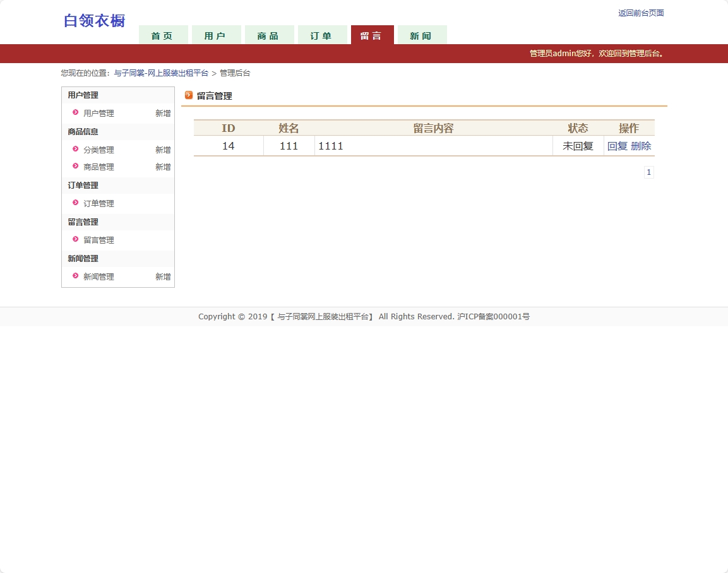Switch to the 首页 tab
This screenshot has height=573, width=728.
coord(163,36)
